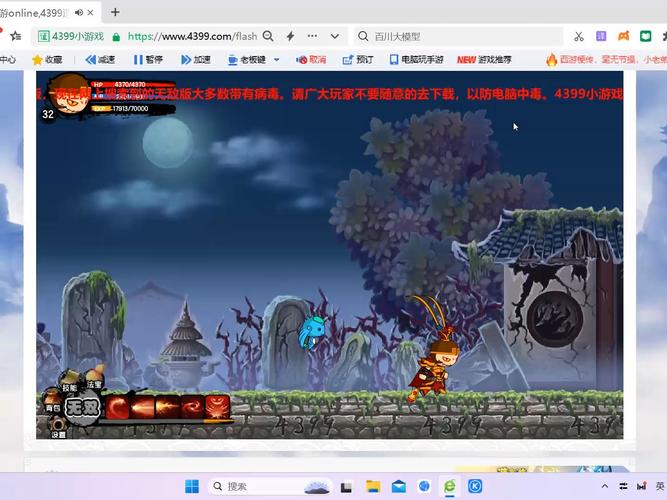Click the green shield extension icon
The image size is (667, 500).
tap(646, 36)
